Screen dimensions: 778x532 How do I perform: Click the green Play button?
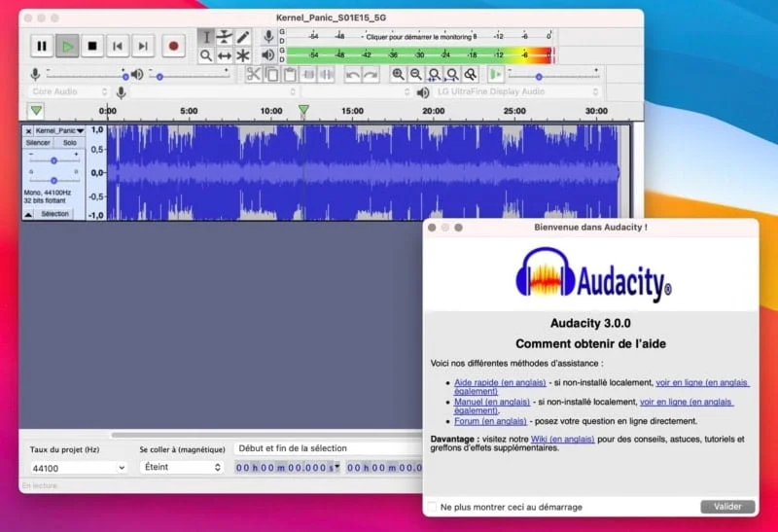pos(67,46)
